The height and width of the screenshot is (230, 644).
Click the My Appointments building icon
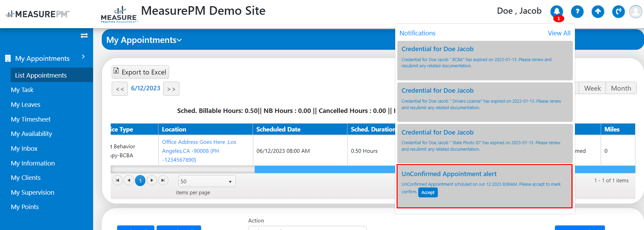[8, 58]
